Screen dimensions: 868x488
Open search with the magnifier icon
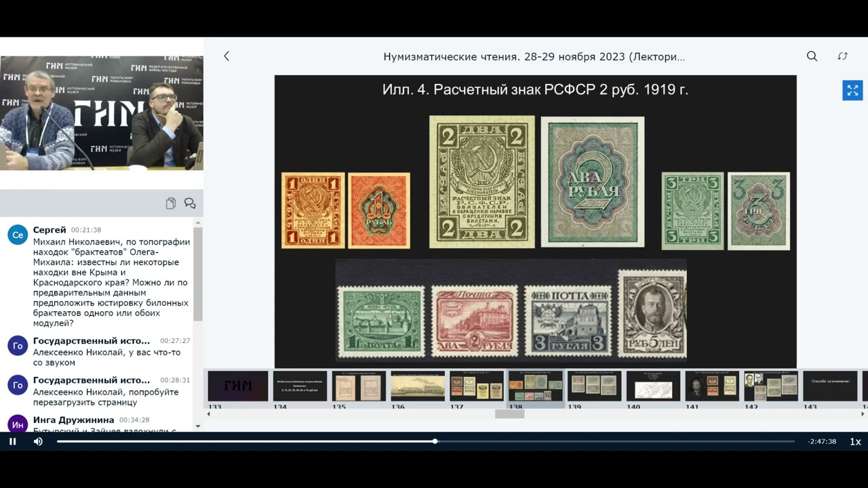(812, 56)
